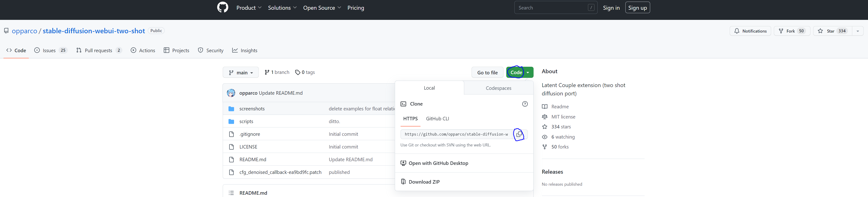Click the 'Public' repository badge
The image size is (868, 197).
tap(156, 31)
